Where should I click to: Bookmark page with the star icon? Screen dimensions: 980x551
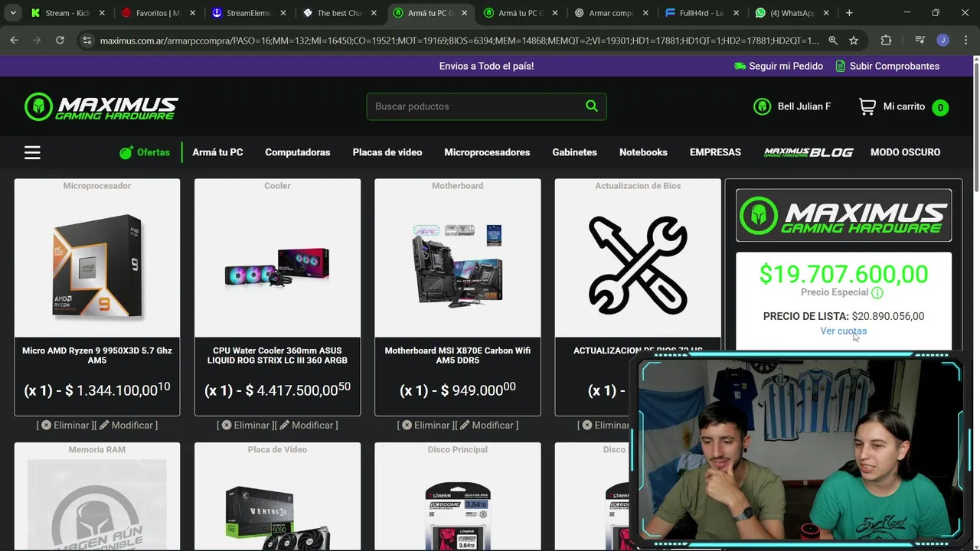tap(854, 40)
